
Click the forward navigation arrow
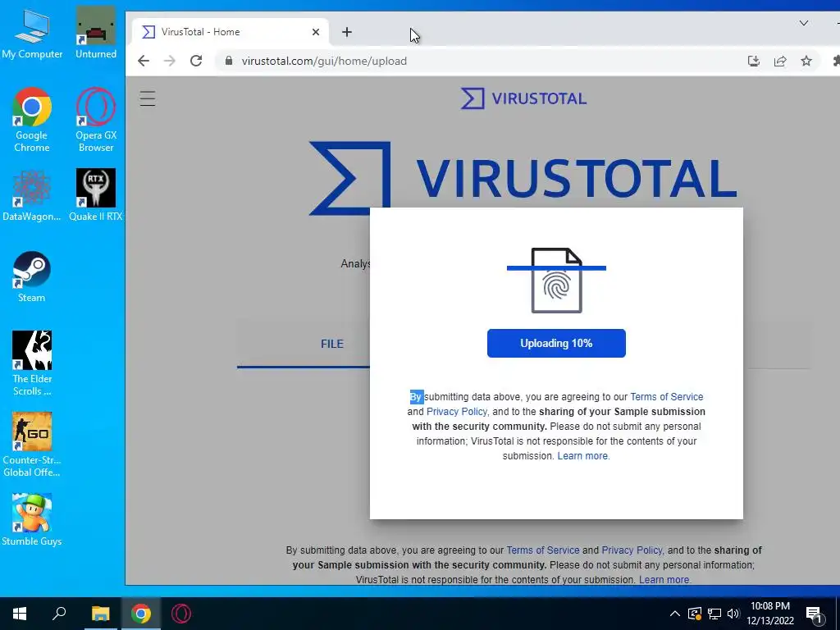(x=169, y=61)
